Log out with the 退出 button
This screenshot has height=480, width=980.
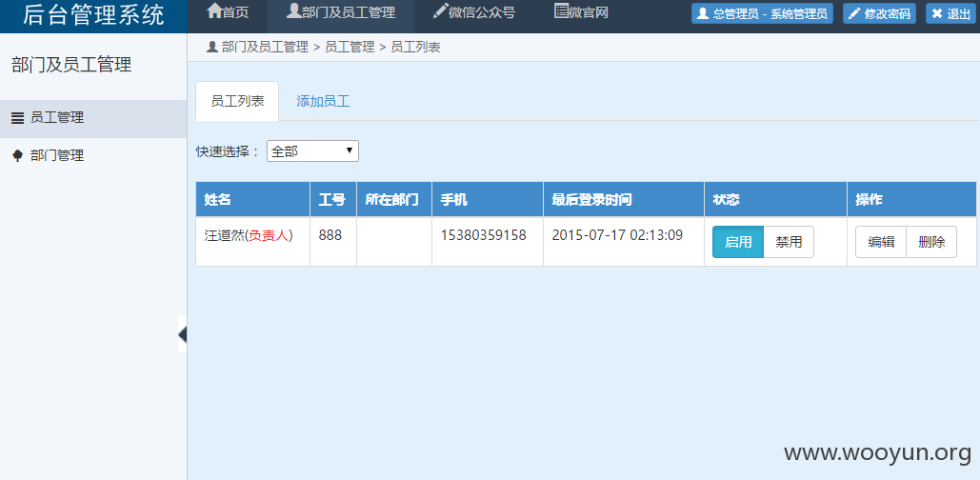pos(950,13)
